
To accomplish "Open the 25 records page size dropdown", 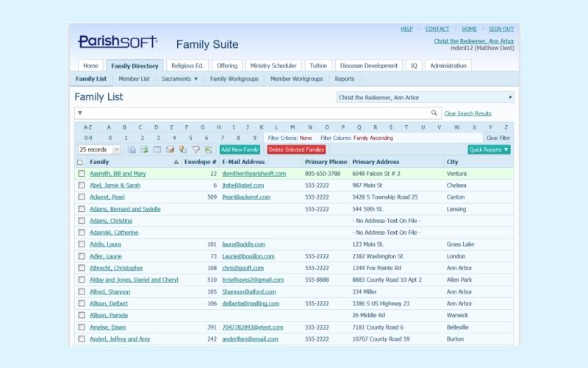I will 99,149.
